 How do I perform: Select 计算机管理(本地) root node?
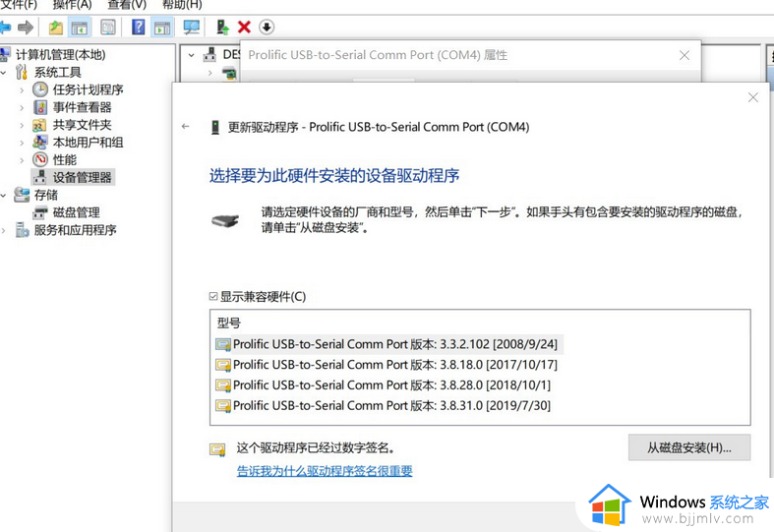tap(60, 54)
